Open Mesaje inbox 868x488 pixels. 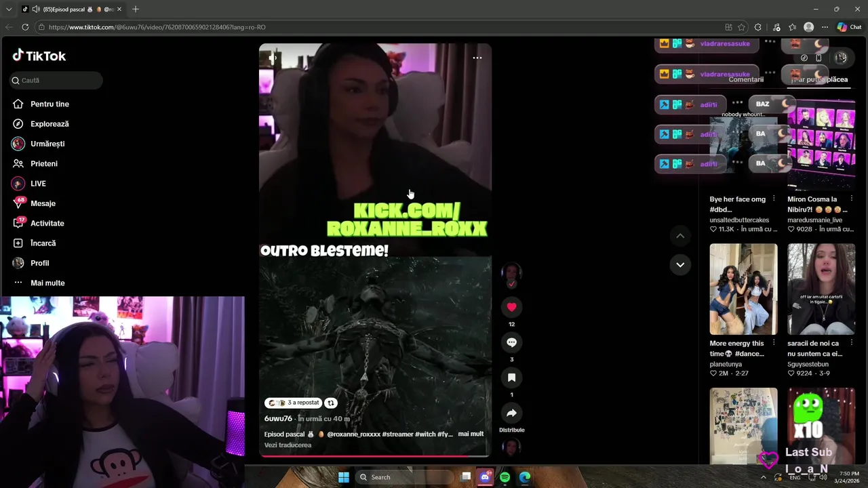pos(34,203)
